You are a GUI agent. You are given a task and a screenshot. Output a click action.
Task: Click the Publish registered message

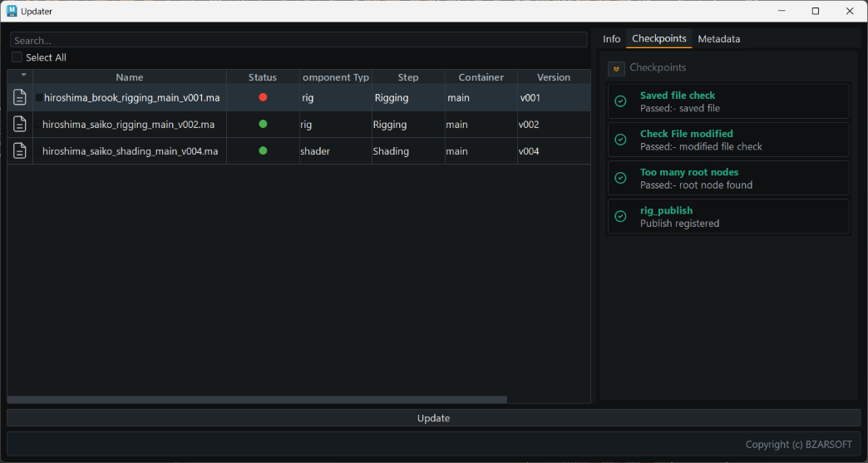pyautogui.click(x=680, y=224)
